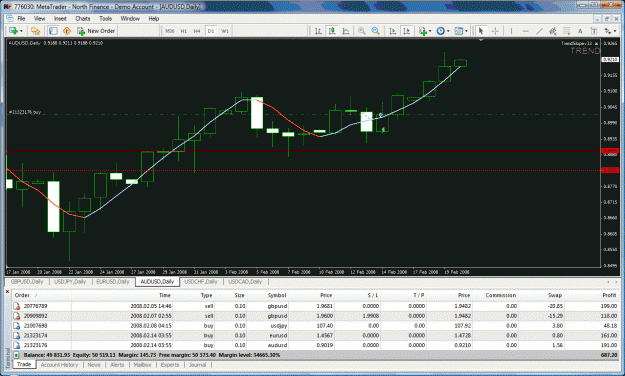This screenshot has height=376, width=625.
Task: Select the Fibonacci retracement tool
Action: tap(566, 31)
